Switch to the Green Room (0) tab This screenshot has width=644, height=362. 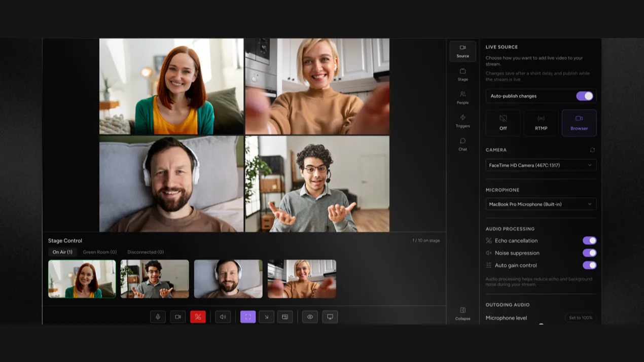[100, 252]
